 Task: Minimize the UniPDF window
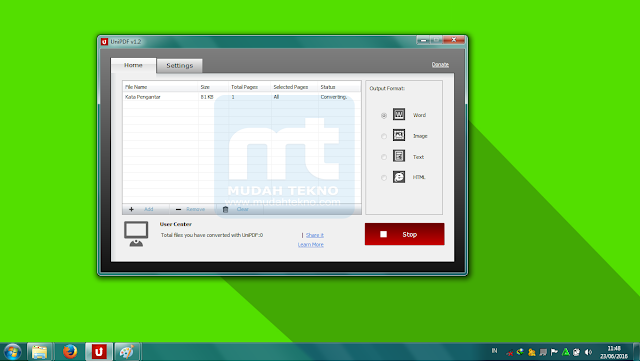(423, 40)
